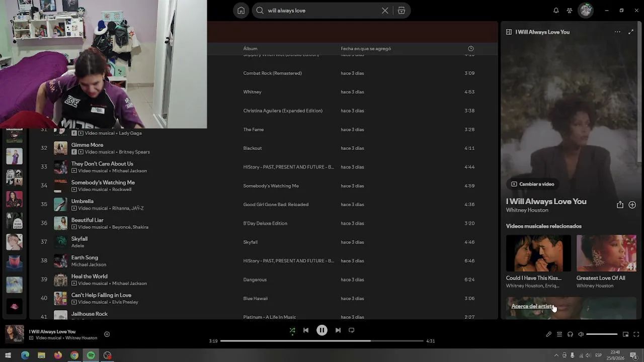The width and height of the screenshot is (644, 362).
Task: Click 'Cambiar a video' button
Action: (533, 184)
